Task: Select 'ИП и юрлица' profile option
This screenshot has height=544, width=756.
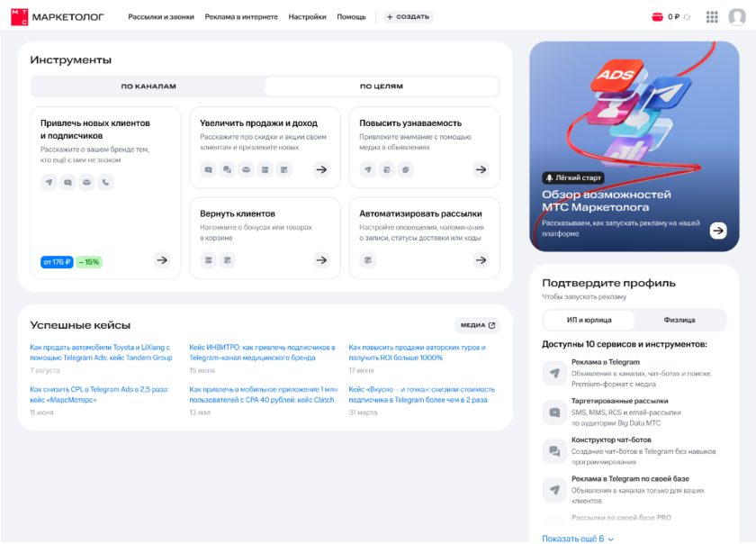Action: click(x=589, y=320)
